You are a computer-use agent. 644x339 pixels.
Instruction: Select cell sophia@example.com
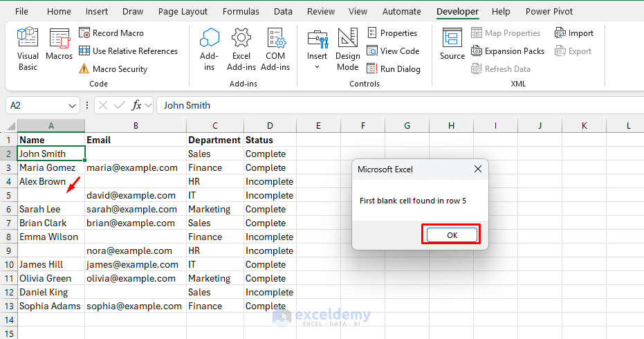[136, 306]
